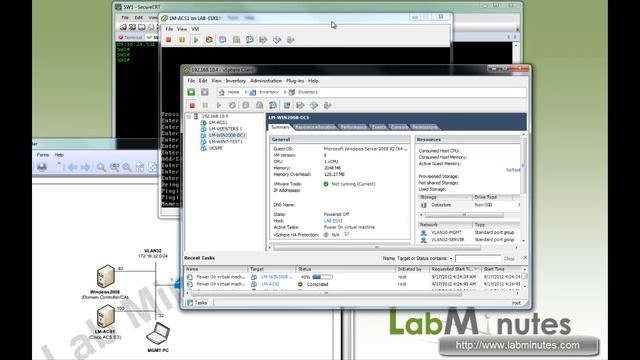Click the red Power Off icon in vSphere toolbar
The height and width of the screenshot is (360, 640).
point(192,105)
